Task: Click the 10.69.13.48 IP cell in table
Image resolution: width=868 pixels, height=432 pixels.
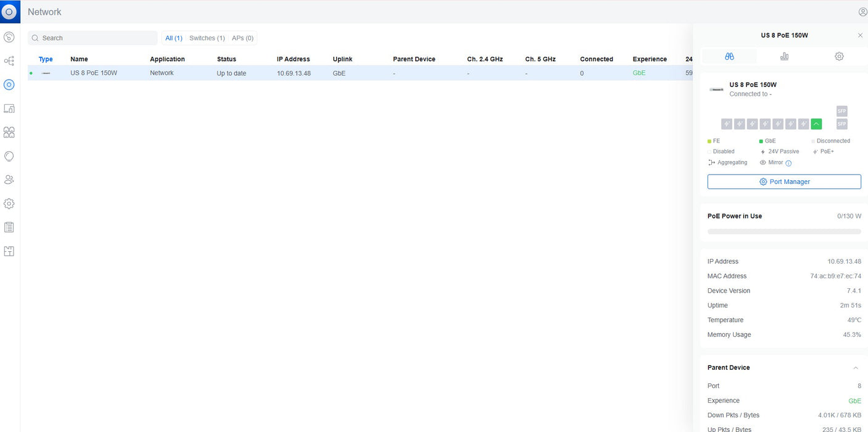Action: (x=294, y=73)
